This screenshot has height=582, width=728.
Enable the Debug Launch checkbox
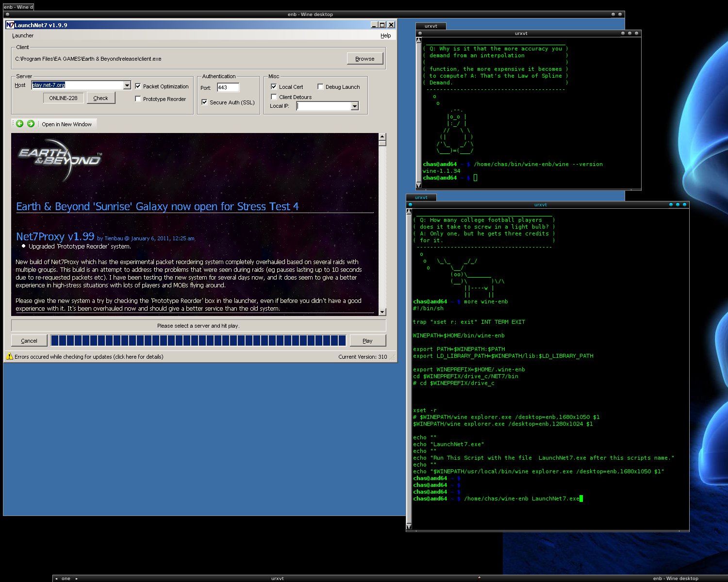(x=320, y=87)
